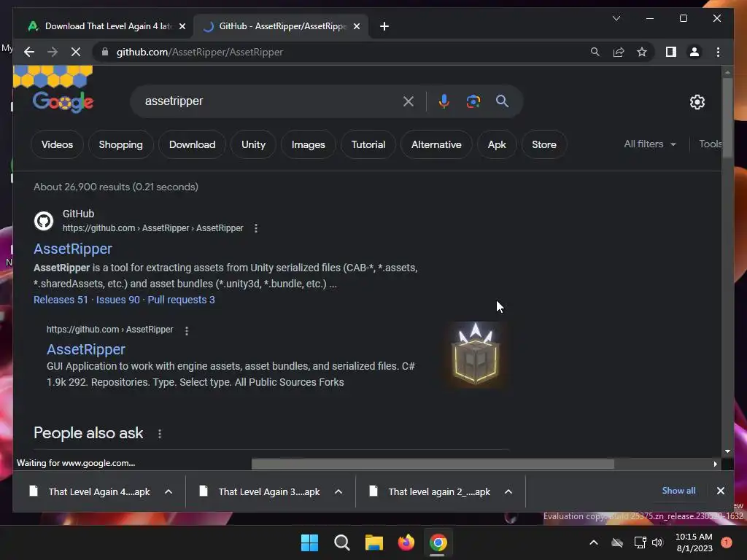Image resolution: width=747 pixels, height=560 pixels.
Task: Open the Windows Start menu
Action: coord(309,542)
